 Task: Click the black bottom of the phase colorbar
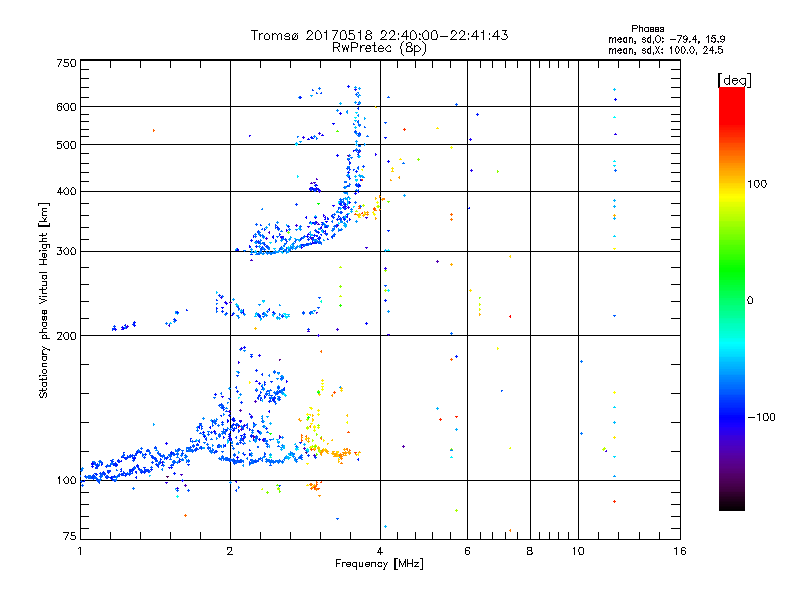732,503
